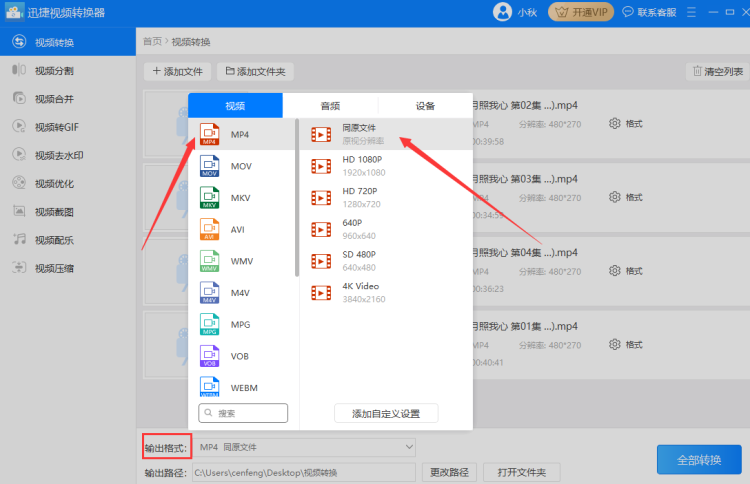Open the 视频去水印 sidebar item
750x484 pixels.
coord(67,155)
